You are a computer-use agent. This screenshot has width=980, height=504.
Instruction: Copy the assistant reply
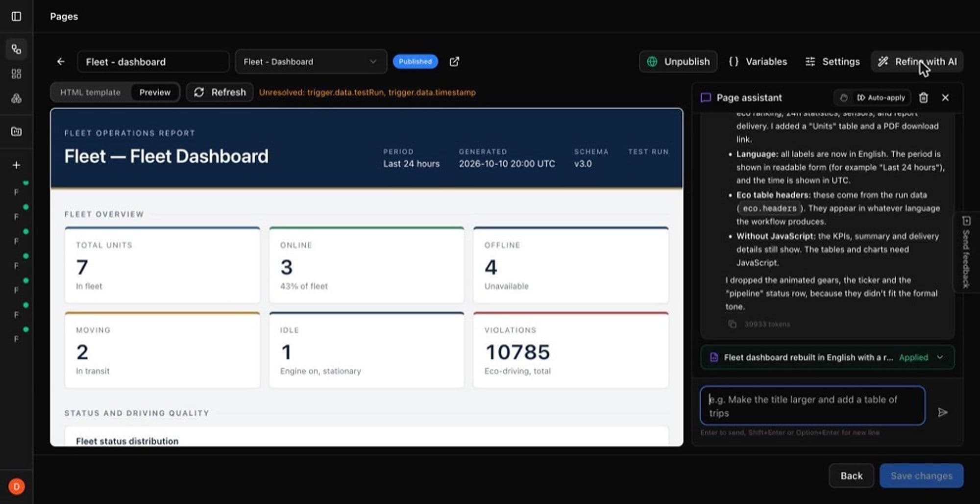tap(732, 324)
